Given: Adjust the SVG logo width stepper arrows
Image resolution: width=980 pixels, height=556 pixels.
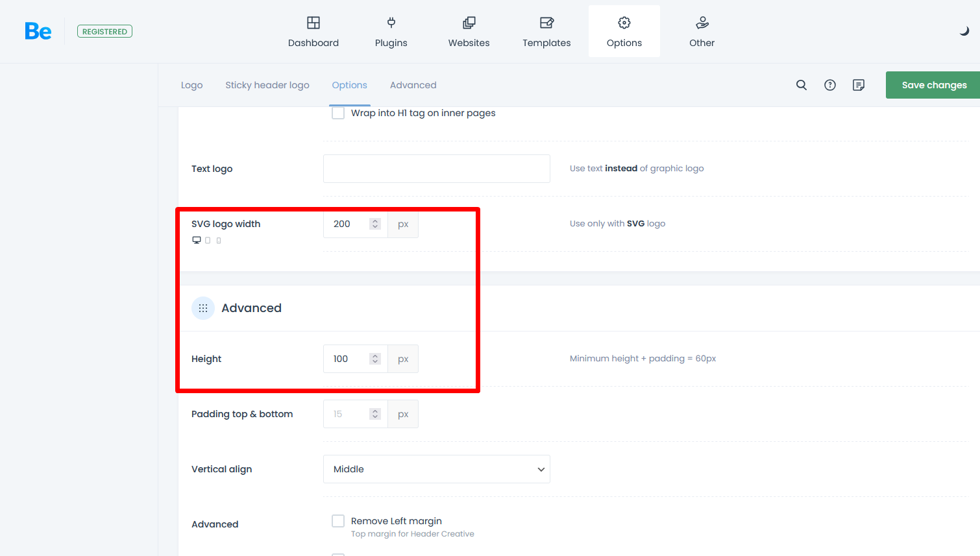Looking at the screenshot, I should pyautogui.click(x=375, y=224).
